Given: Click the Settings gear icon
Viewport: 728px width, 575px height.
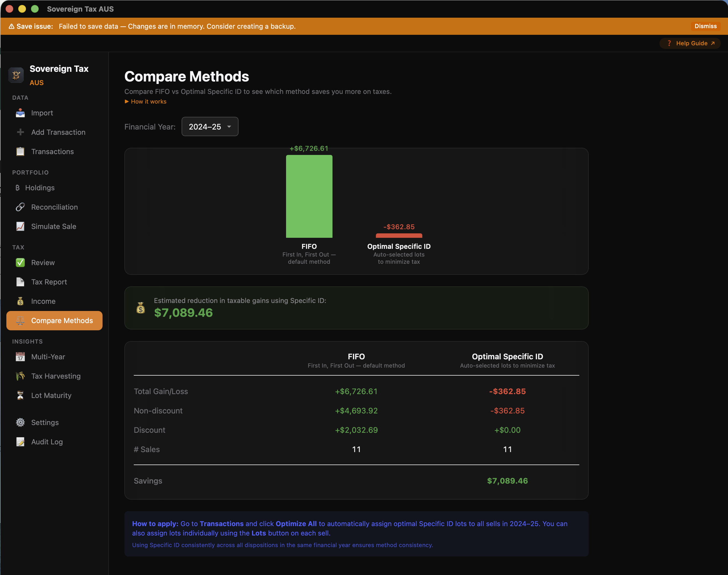Looking at the screenshot, I should 20,422.
